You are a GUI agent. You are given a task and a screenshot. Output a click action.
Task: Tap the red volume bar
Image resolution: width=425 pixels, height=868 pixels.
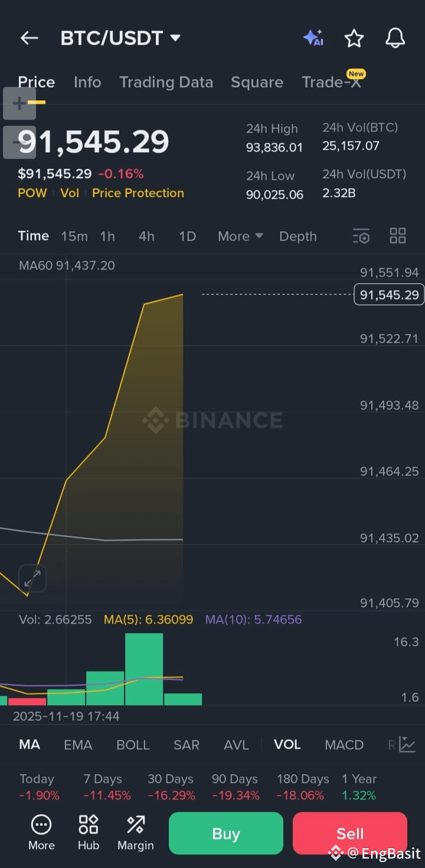(27, 701)
